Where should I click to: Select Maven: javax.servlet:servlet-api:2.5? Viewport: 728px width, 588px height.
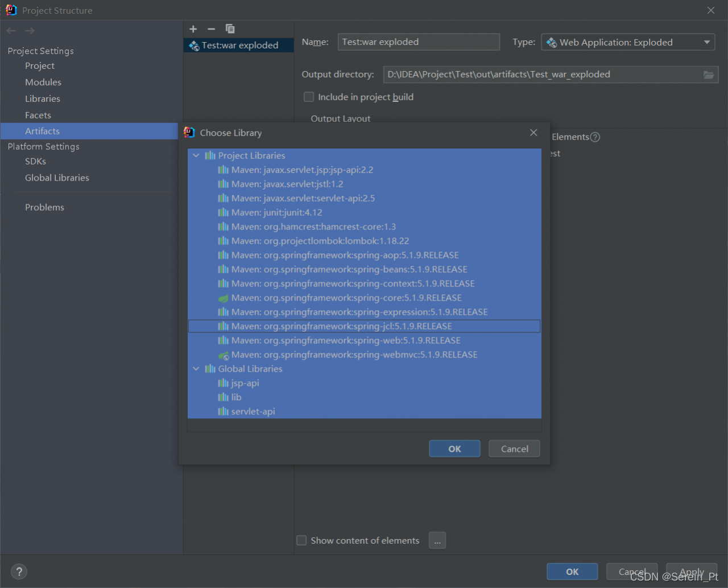[364, 199]
